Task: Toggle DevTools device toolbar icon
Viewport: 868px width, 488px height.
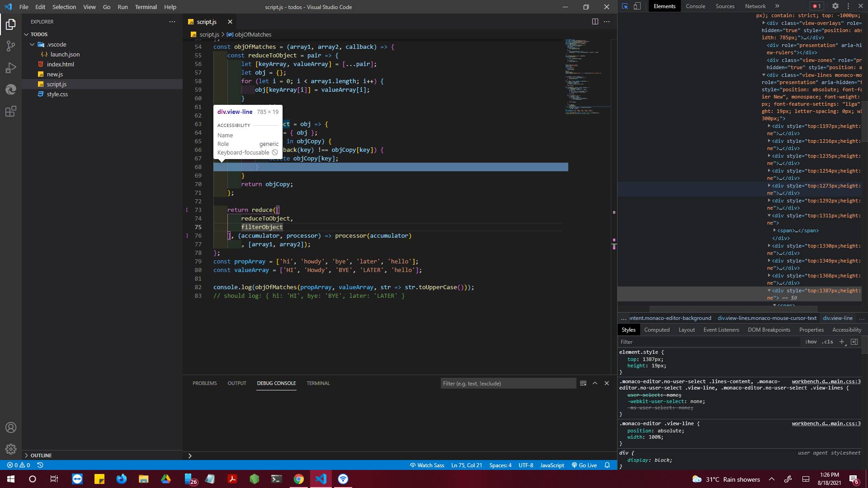Action: [x=637, y=6]
